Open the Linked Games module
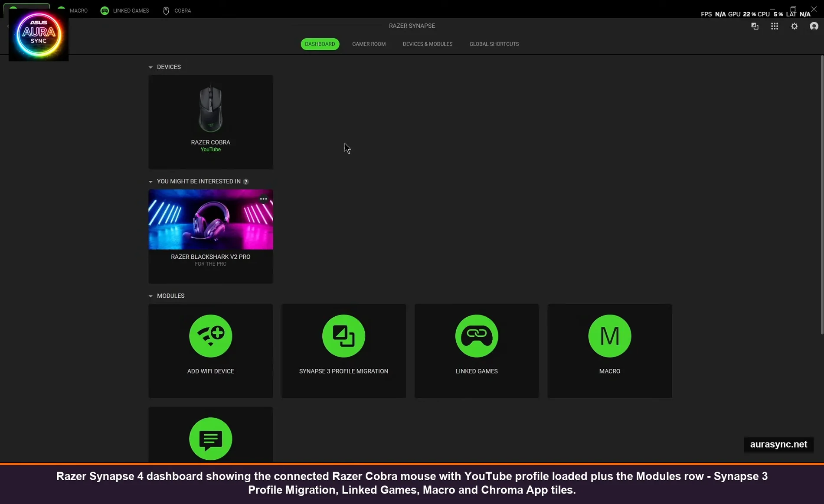Image resolution: width=824 pixels, height=504 pixels. coord(476,351)
